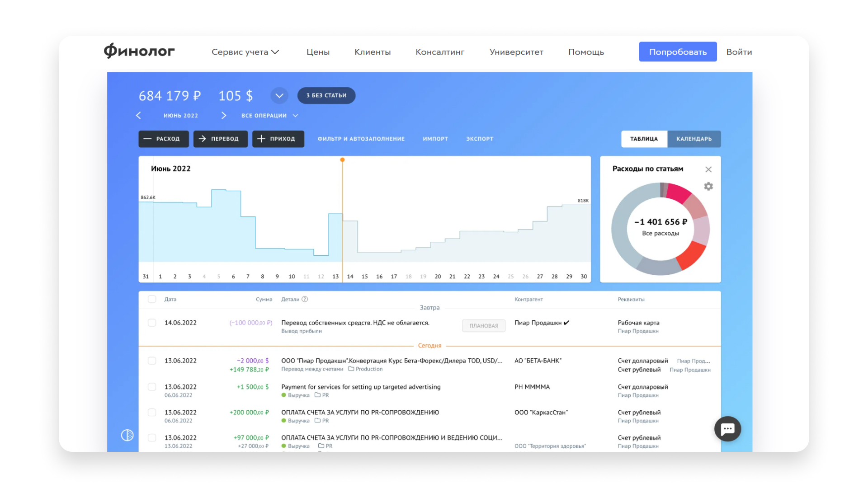Switch to the Календарь view tab

[694, 139]
